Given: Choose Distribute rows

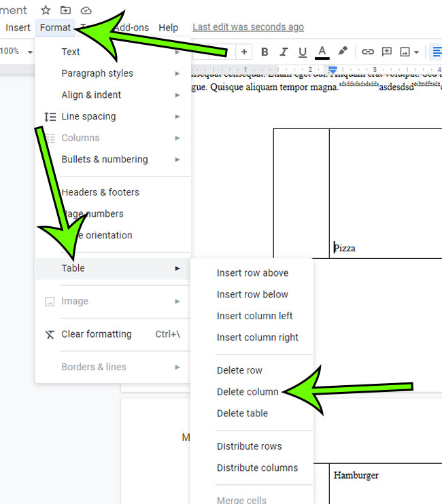Looking at the screenshot, I should pyautogui.click(x=252, y=446).
